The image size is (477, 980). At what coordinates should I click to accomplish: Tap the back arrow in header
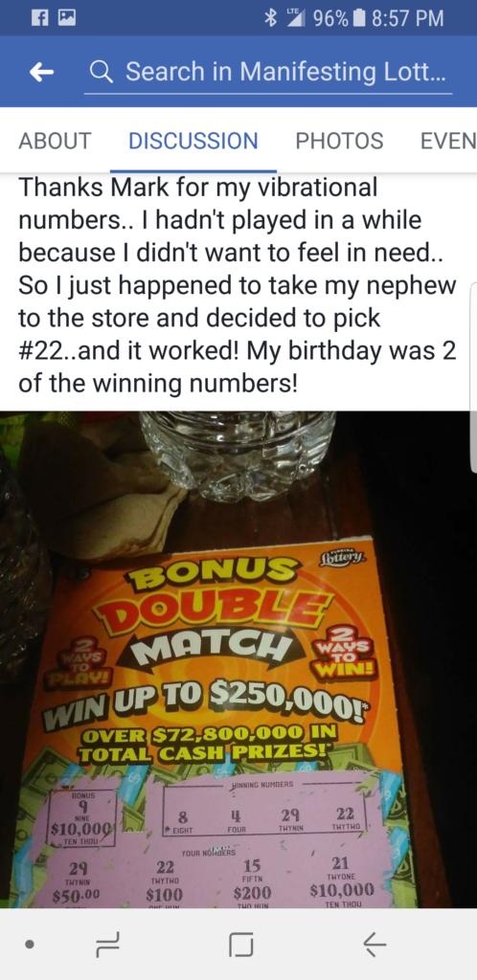[x=41, y=73]
